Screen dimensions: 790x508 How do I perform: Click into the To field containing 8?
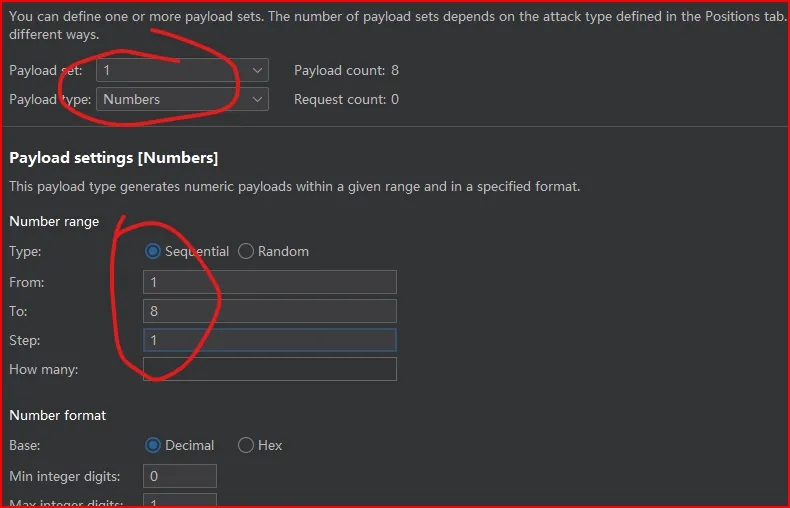270,311
